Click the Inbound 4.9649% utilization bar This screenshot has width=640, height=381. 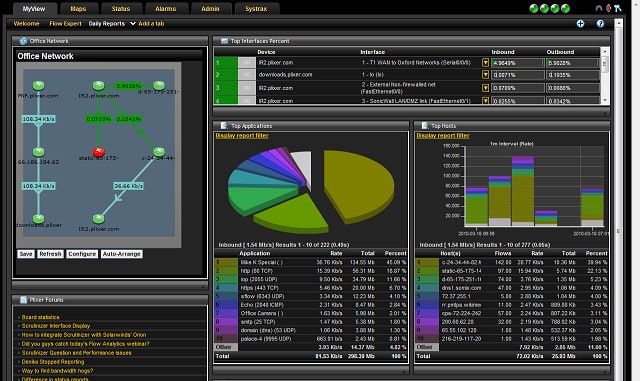(517, 63)
